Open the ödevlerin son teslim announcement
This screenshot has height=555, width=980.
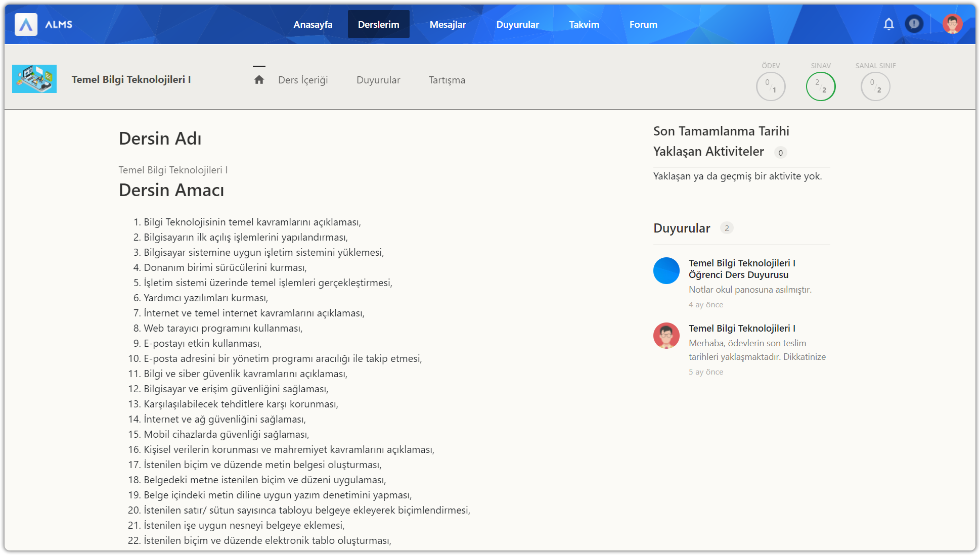pyautogui.click(x=756, y=350)
